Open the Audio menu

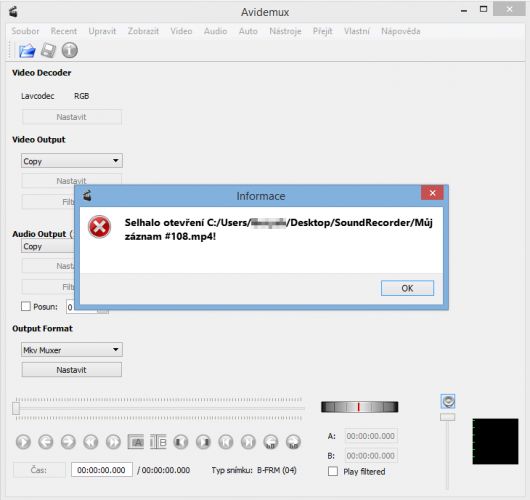coord(215,31)
